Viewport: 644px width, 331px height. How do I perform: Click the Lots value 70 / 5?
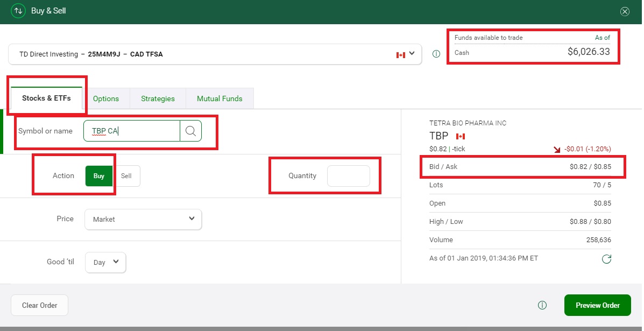click(602, 185)
